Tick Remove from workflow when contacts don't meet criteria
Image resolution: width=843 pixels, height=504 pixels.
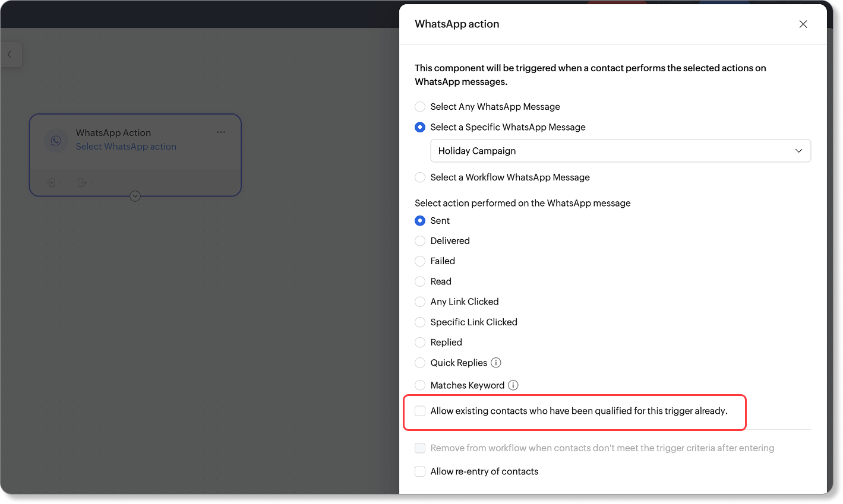pos(420,448)
